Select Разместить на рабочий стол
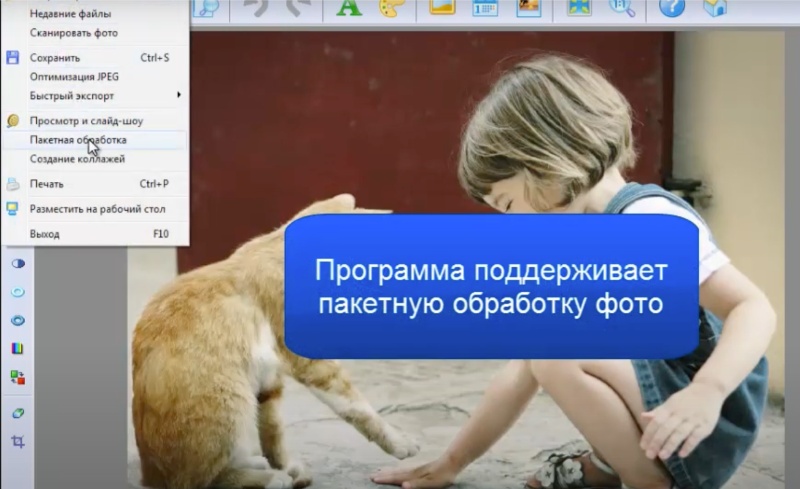The width and height of the screenshot is (800, 489). coord(95,209)
